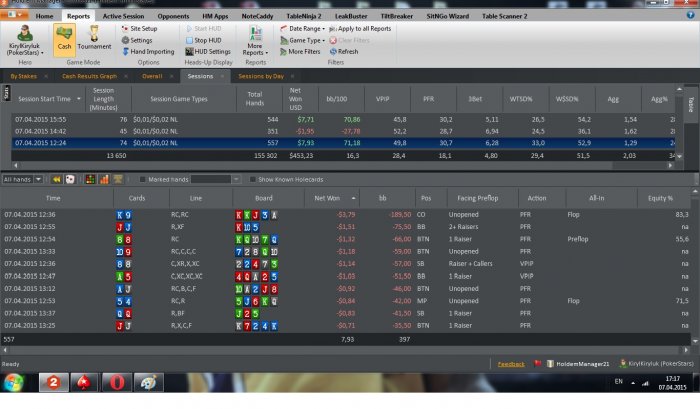The image size is (700, 409).
Task: Click Session Start Time sort arrow
Action: pos(79,99)
